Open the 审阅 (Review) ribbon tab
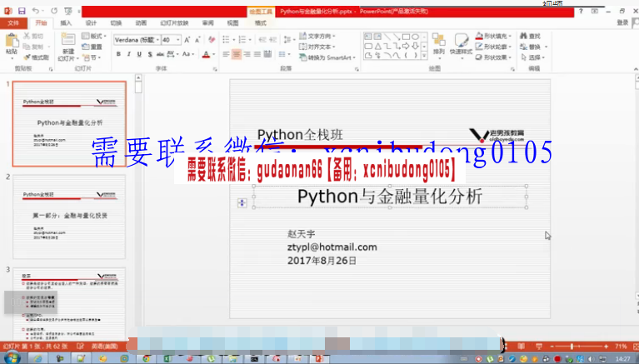The image size is (639, 364). pos(207,22)
